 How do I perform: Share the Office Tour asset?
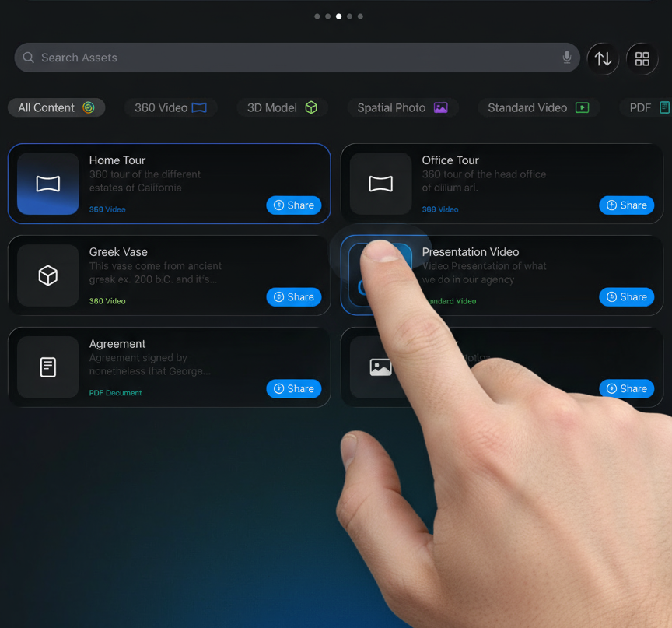pyautogui.click(x=626, y=205)
